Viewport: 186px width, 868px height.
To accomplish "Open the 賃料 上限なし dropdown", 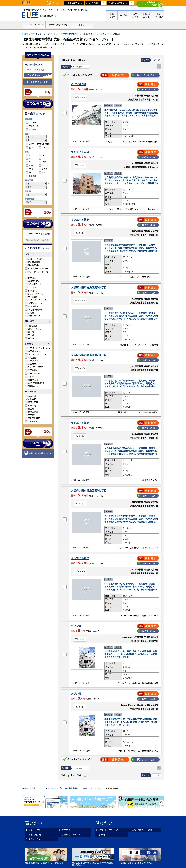I will click(36, 140).
